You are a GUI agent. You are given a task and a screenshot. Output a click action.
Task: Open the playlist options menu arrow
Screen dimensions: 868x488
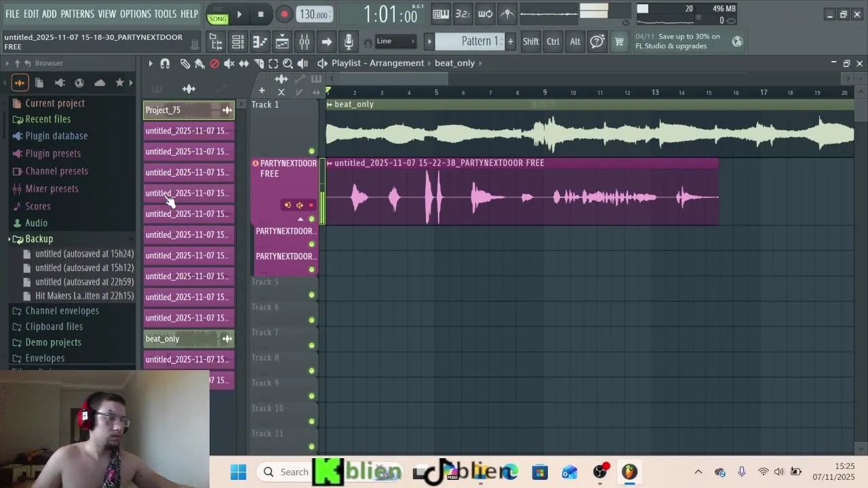[151, 63]
